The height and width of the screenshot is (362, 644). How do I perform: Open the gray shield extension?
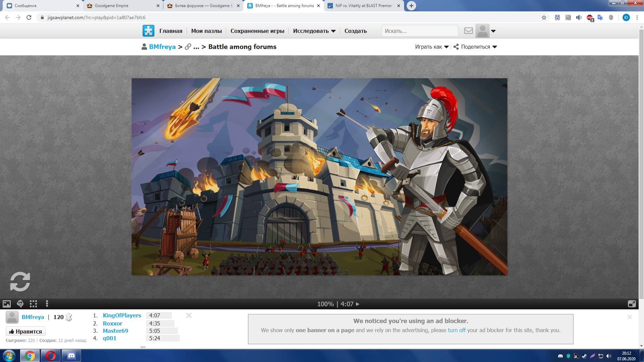pos(611,17)
